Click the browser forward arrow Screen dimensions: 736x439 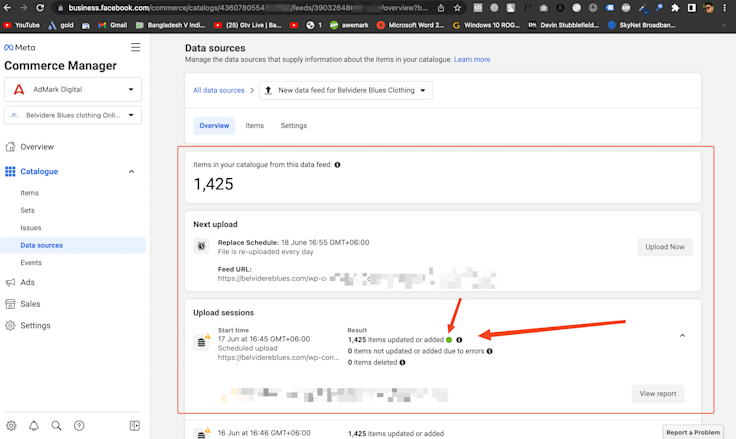tap(23, 8)
